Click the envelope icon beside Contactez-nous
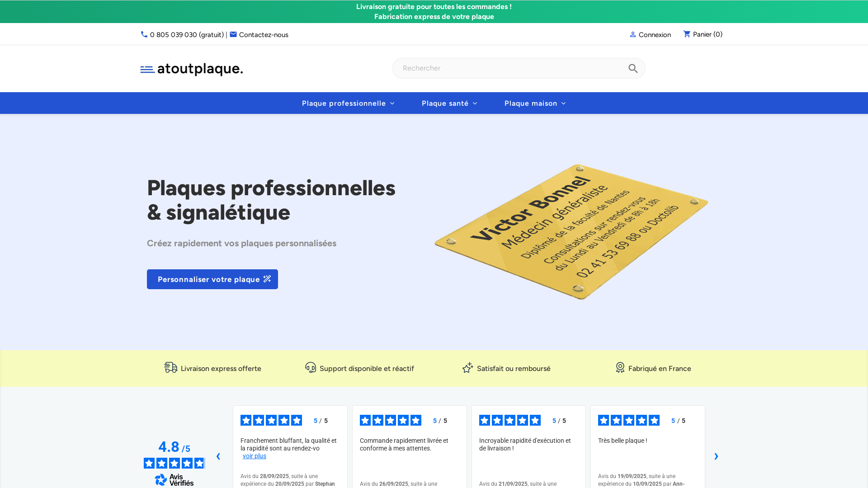This screenshot has width=868, height=488. point(233,34)
